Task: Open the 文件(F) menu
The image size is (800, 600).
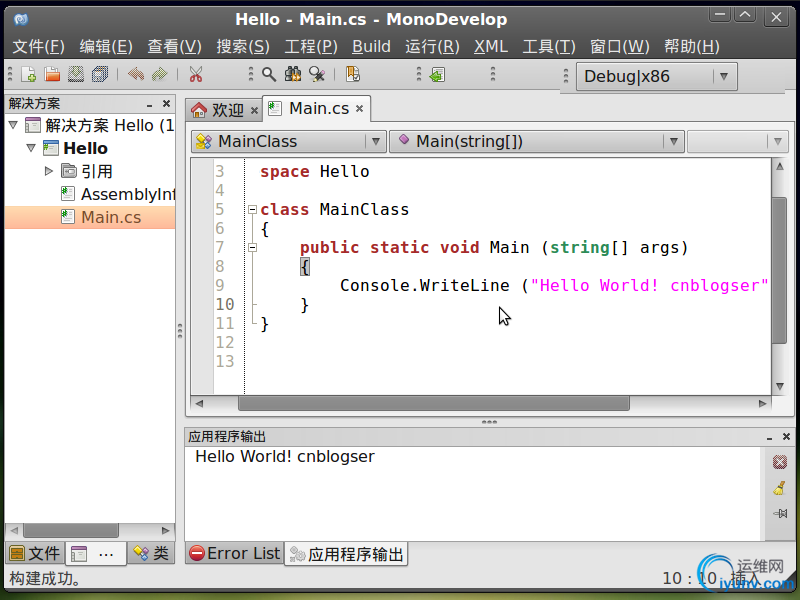Action: click(x=38, y=47)
